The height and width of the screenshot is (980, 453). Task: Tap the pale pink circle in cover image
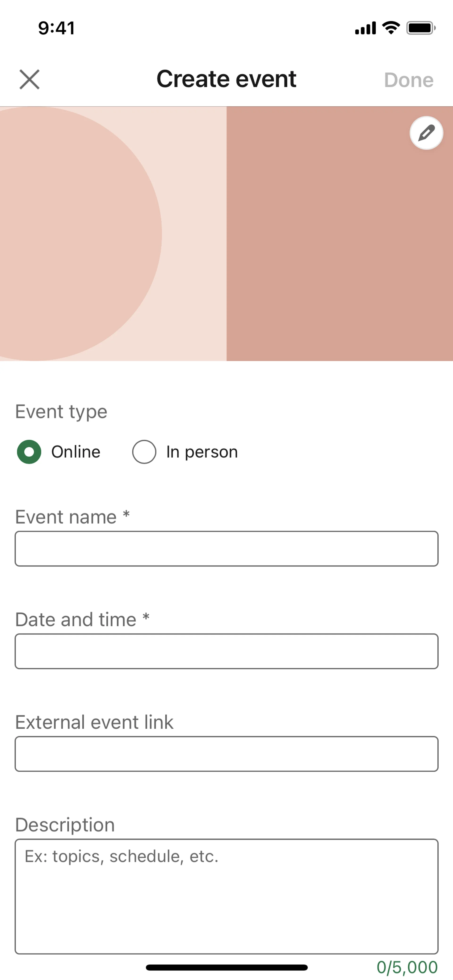[x=76, y=234]
